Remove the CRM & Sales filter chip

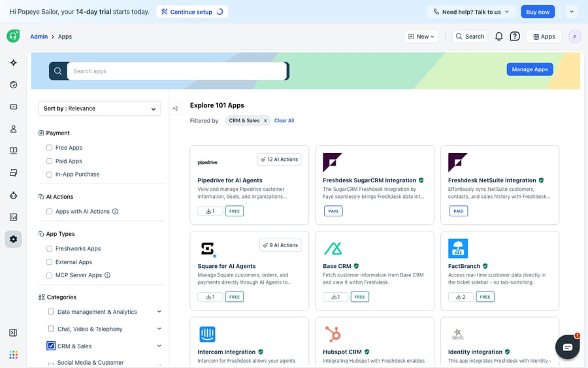click(265, 121)
